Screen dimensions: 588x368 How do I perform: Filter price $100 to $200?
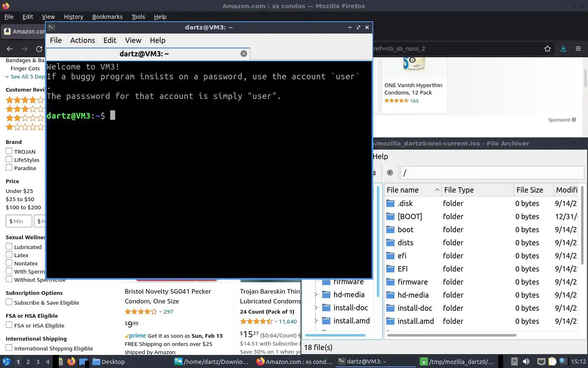(23, 207)
